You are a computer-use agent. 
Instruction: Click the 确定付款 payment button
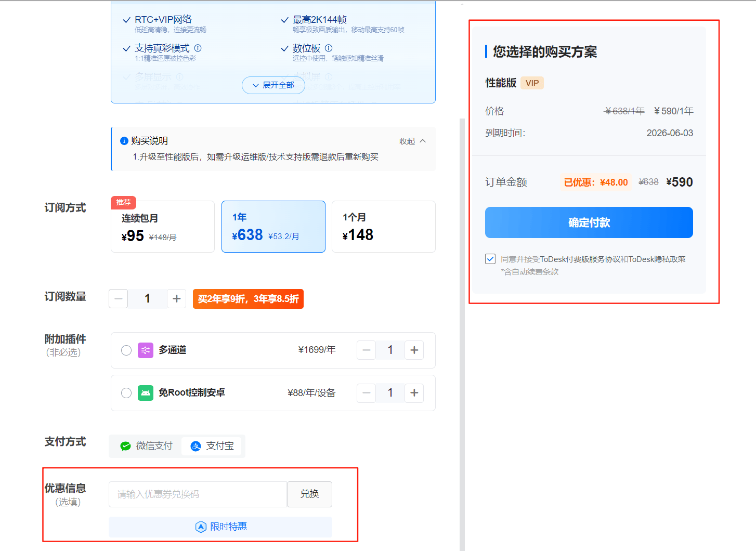pos(589,222)
